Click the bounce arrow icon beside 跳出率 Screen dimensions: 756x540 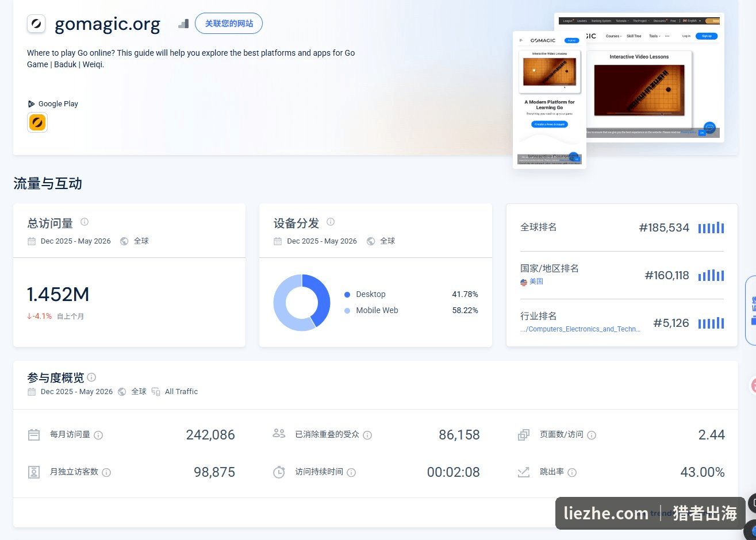click(x=524, y=472)
